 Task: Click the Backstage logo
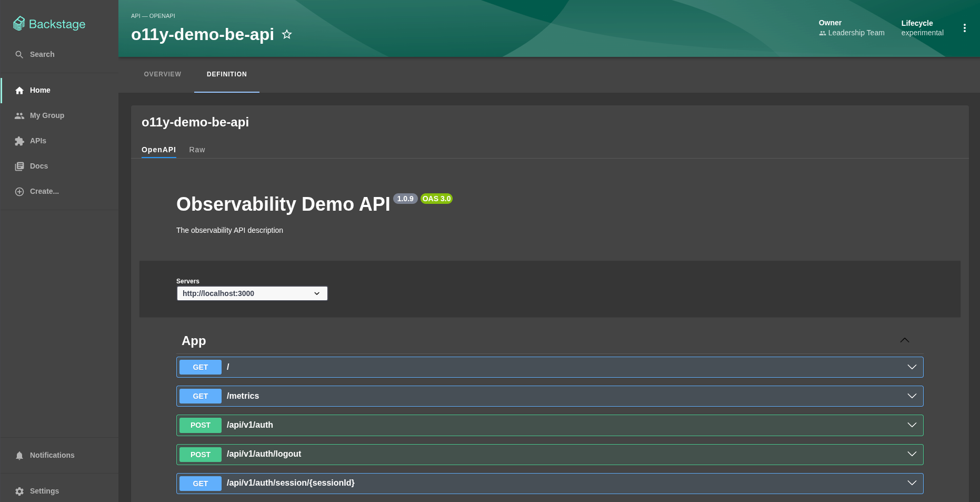point(49,24)
